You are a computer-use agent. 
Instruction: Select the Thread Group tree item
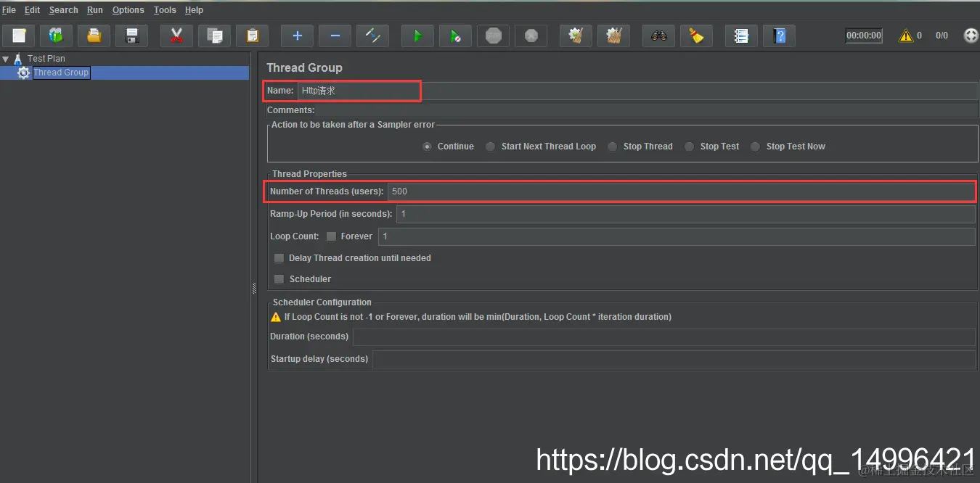click(x=61, y=73)
